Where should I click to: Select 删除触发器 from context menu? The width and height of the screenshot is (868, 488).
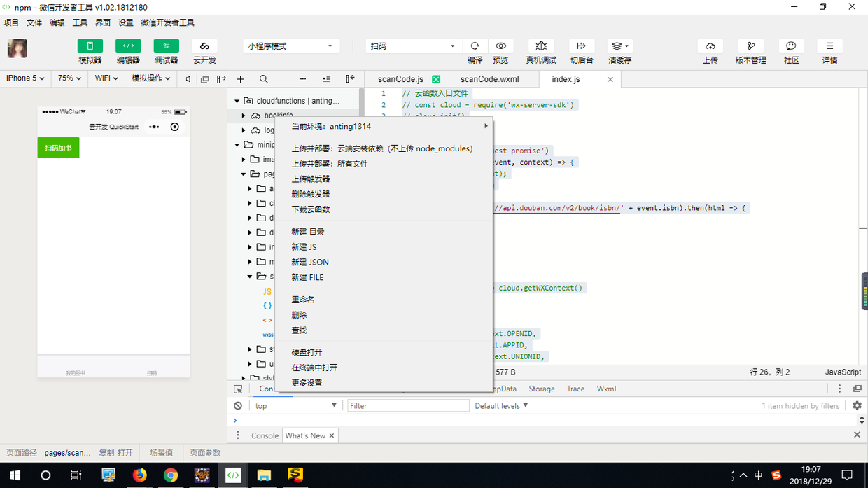pos(384,194)
